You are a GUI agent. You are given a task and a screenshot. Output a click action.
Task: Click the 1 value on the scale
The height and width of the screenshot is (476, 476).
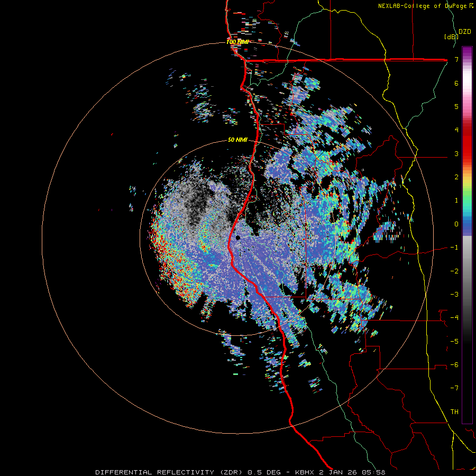(x=456, y=200)
